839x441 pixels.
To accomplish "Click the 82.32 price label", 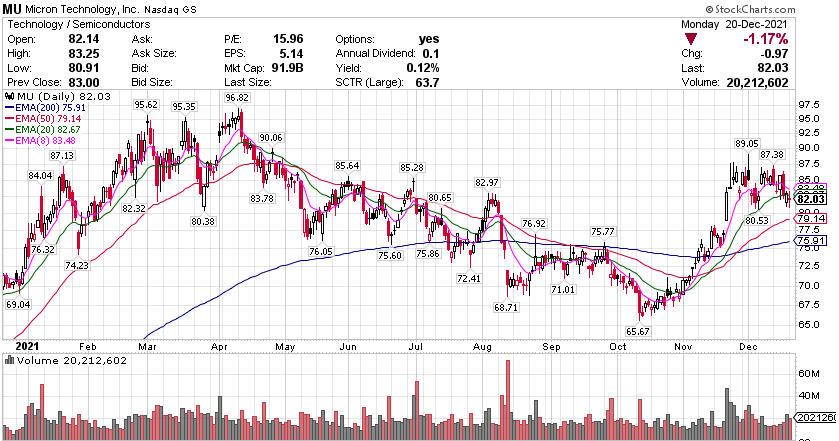I will [134, 208].
